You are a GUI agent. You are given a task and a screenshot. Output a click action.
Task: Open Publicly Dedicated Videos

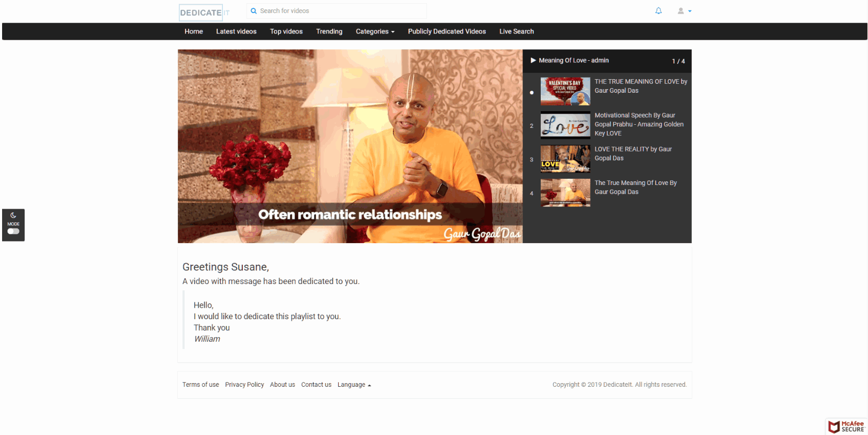click(447, 31)
